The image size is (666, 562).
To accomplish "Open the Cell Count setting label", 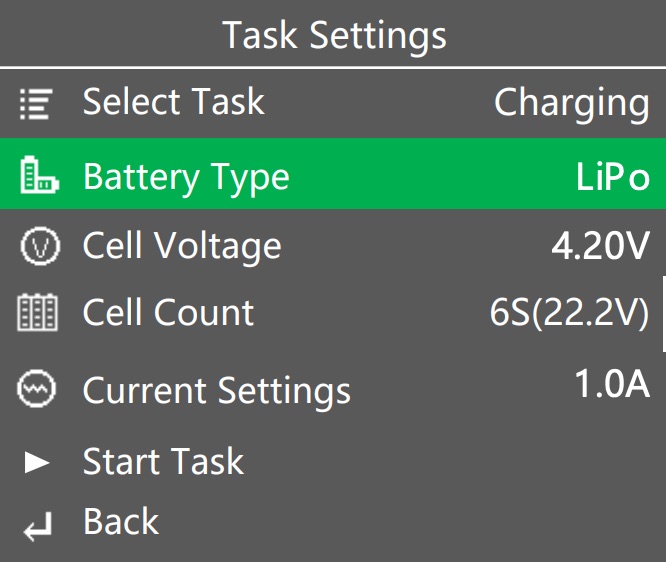I will 168,312.
